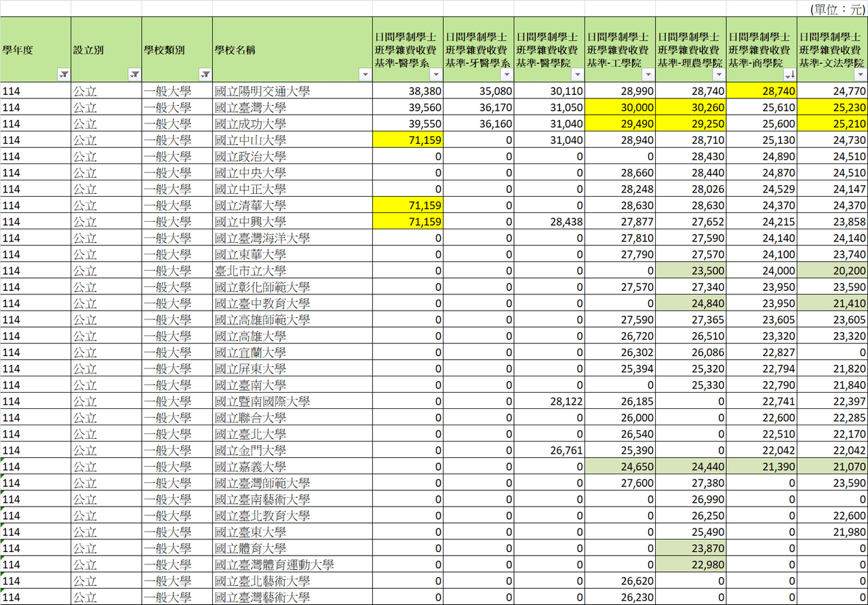Select the 26,620 cell

[620, 581]
